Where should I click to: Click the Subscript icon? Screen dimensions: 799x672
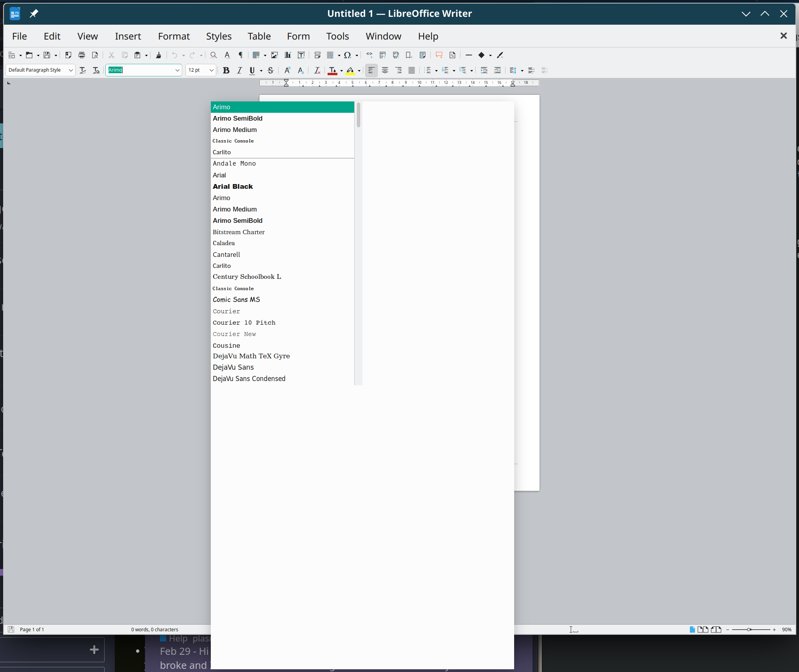tap(301, 70)
